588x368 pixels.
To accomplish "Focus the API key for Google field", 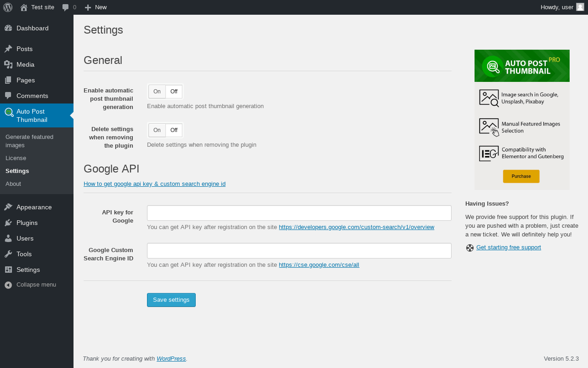I will [x=299, y=213].
